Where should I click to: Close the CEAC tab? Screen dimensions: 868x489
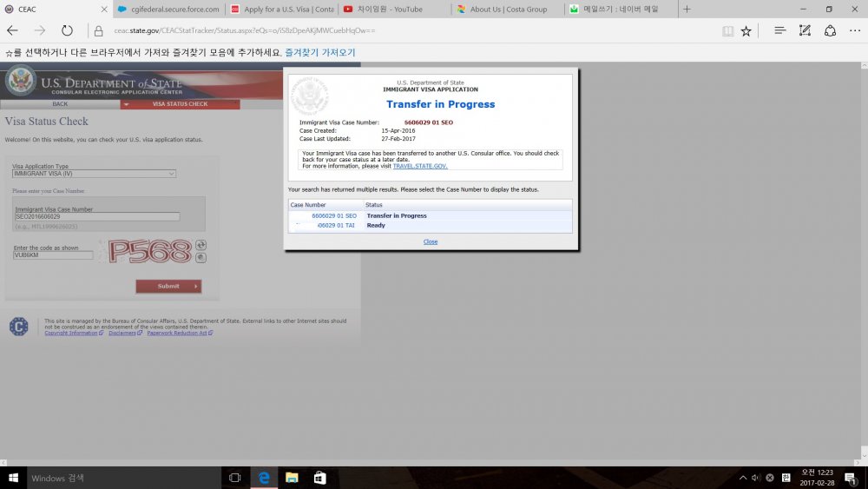(103, 10)
